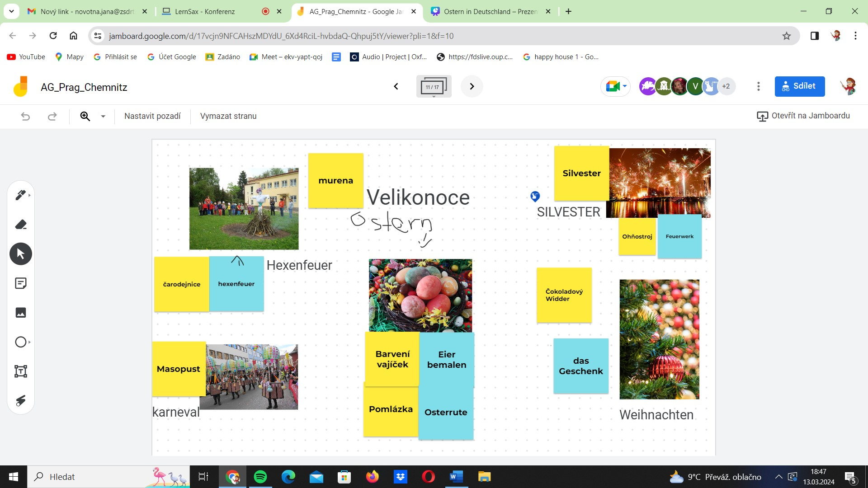The height and width of the screenshot is (488, 868).
Task: Select the Pen tool in Jamboard toolbar
Action: [21, 195]
